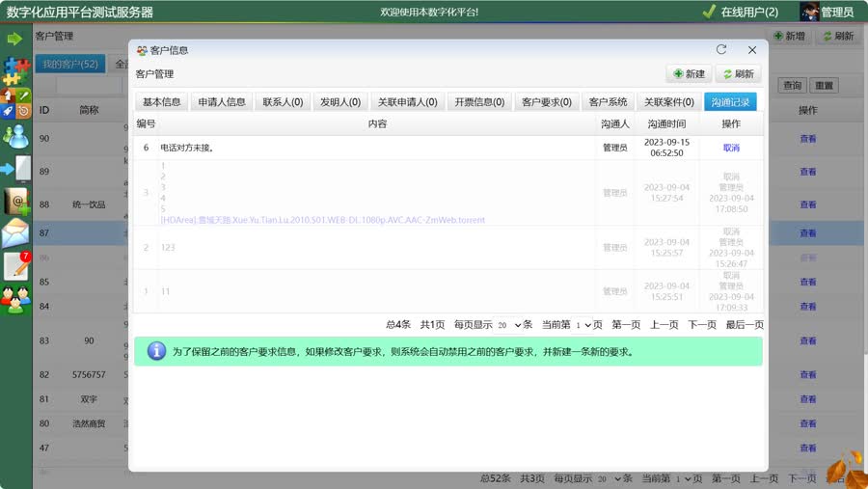Click the reload icon in the dialog title bar

tap(721, 50)
